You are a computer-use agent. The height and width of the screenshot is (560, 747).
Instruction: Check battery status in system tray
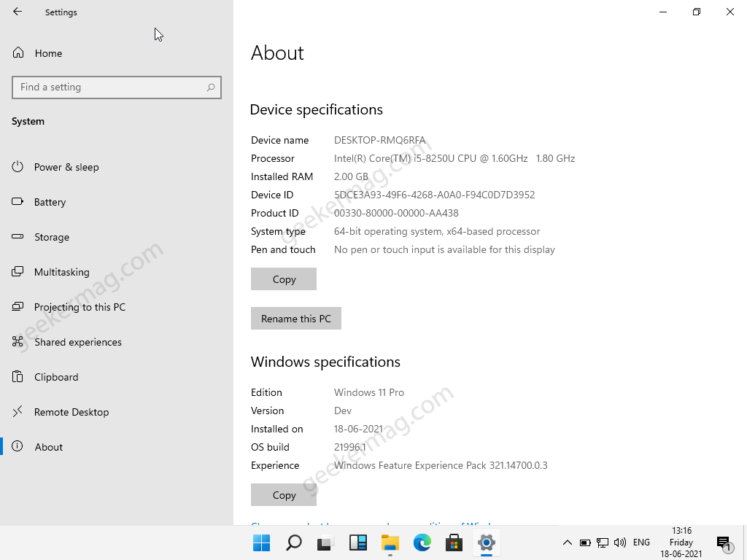[585, 542]
